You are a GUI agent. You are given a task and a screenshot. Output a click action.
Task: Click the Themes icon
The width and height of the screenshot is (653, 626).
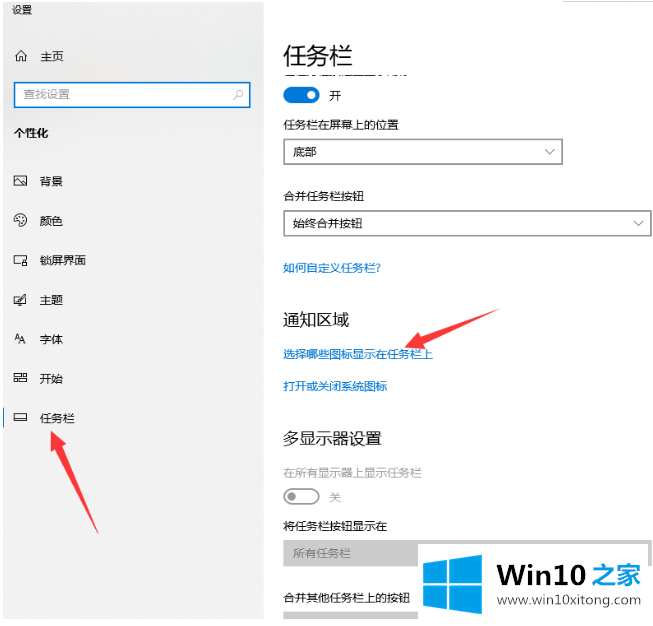tap(20, 300)
